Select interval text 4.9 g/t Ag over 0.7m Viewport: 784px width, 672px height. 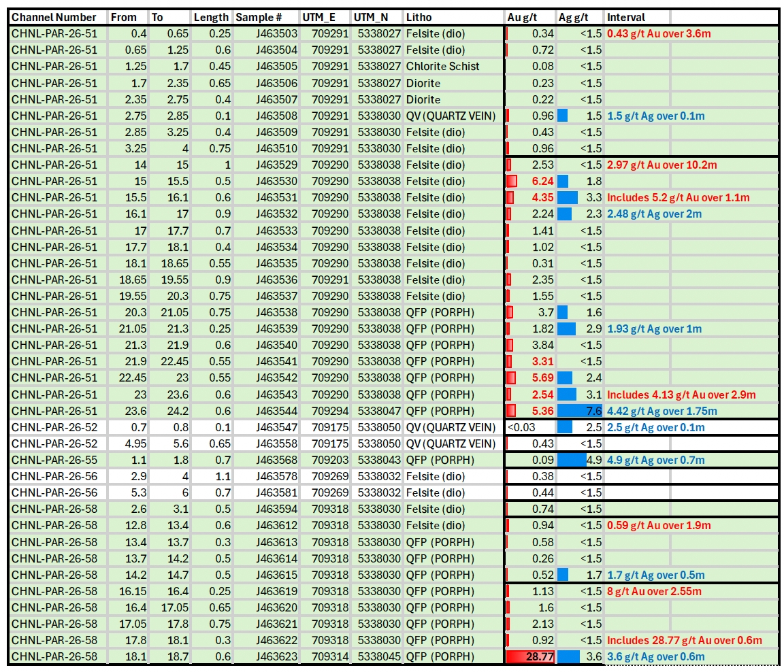coord(655,460)
